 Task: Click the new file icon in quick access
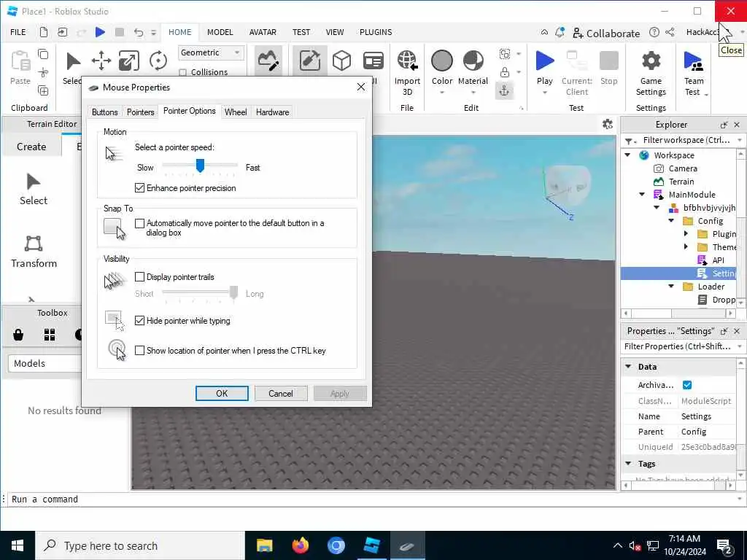point(43,32)
